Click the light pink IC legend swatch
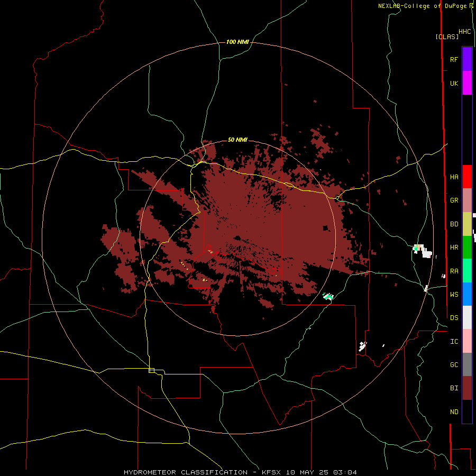The image size is (476, 476). point(467,341)
